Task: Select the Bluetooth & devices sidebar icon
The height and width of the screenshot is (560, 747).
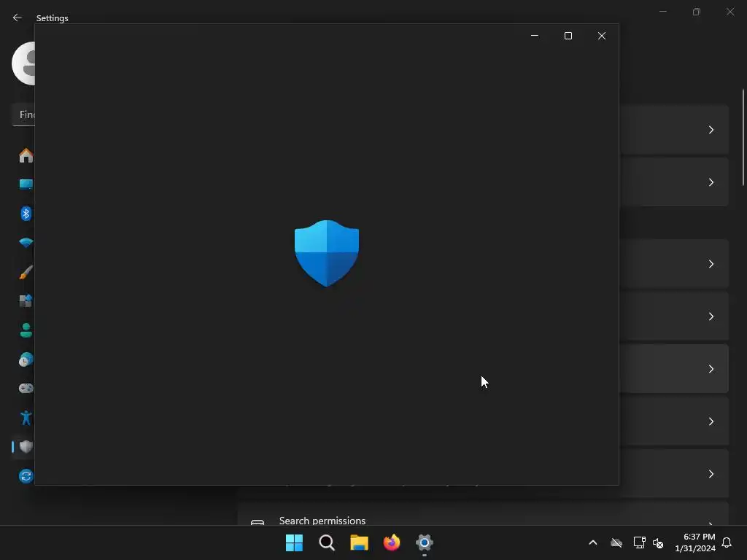Action: click(x=26, y=214)
